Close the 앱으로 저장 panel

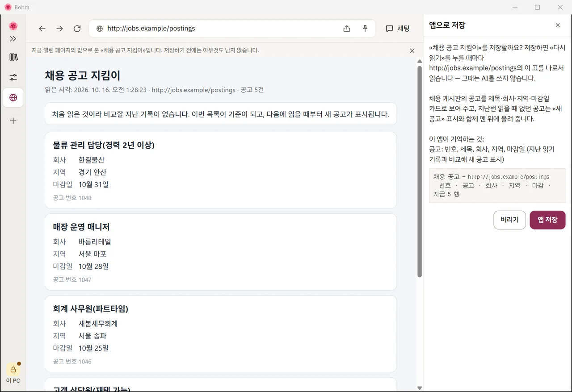[558, 25]
